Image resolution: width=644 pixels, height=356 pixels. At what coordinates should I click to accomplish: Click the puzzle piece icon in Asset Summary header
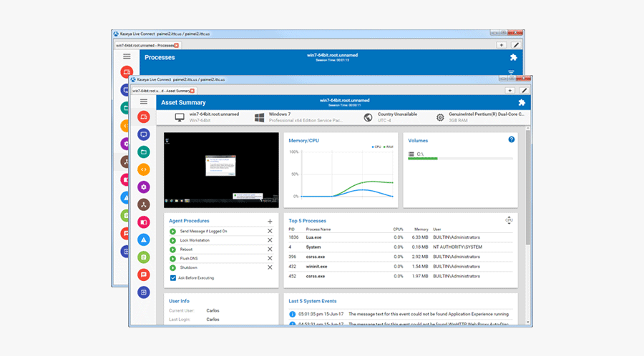521,102
